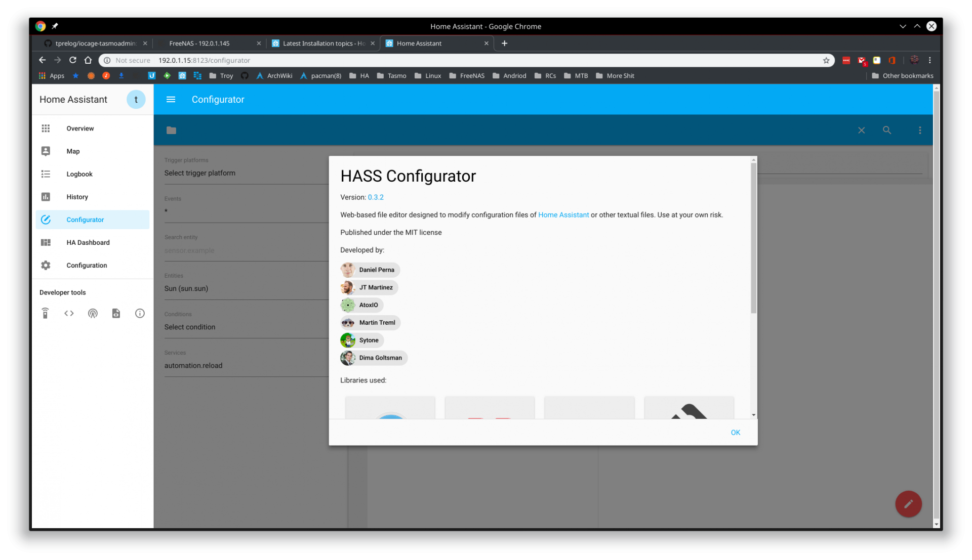Screen dimensions: 972x560
Task: Open the ArchWiki bookmark
Action: click(x=274, y=76)
